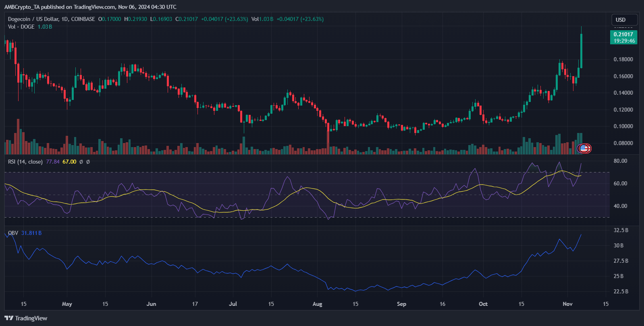
Task: Click the Aug label on the time axis
Action: click(317, 304)
